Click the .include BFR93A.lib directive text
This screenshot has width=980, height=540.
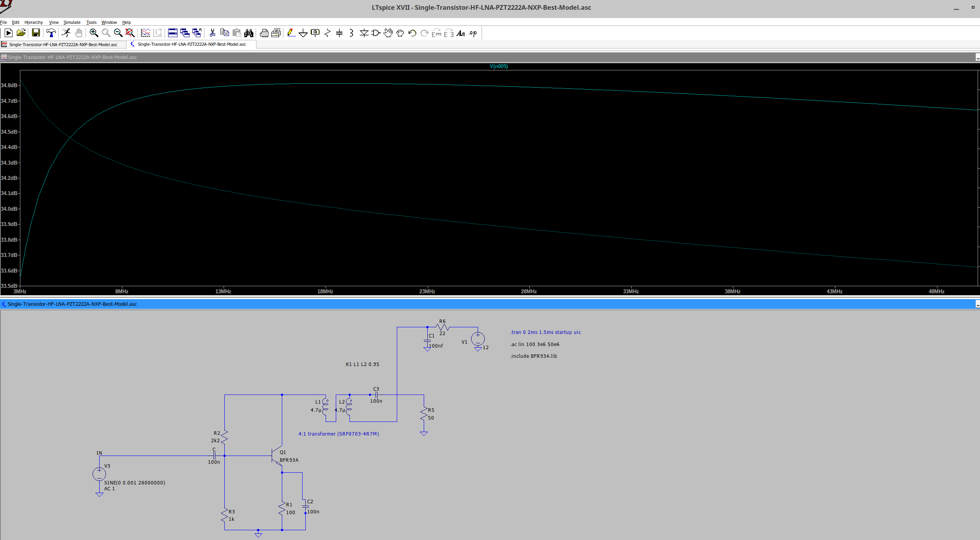click(x=533, y=356)
